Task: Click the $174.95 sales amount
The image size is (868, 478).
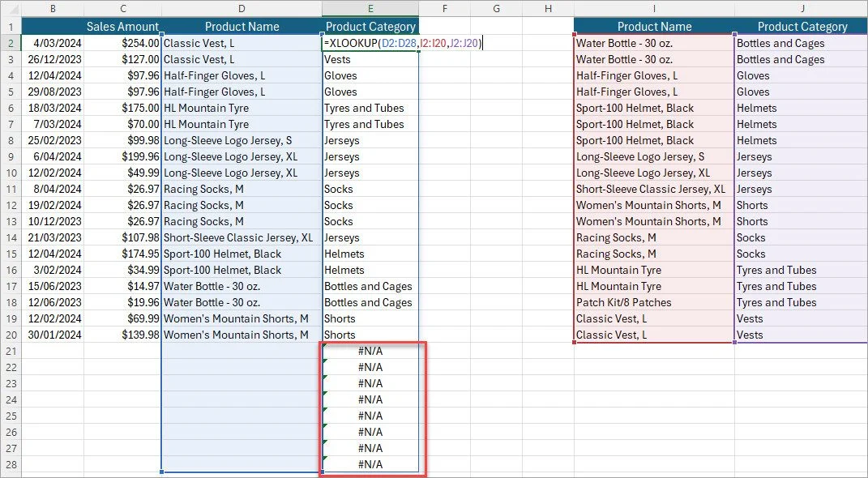Action: click(x=123, y=254)
